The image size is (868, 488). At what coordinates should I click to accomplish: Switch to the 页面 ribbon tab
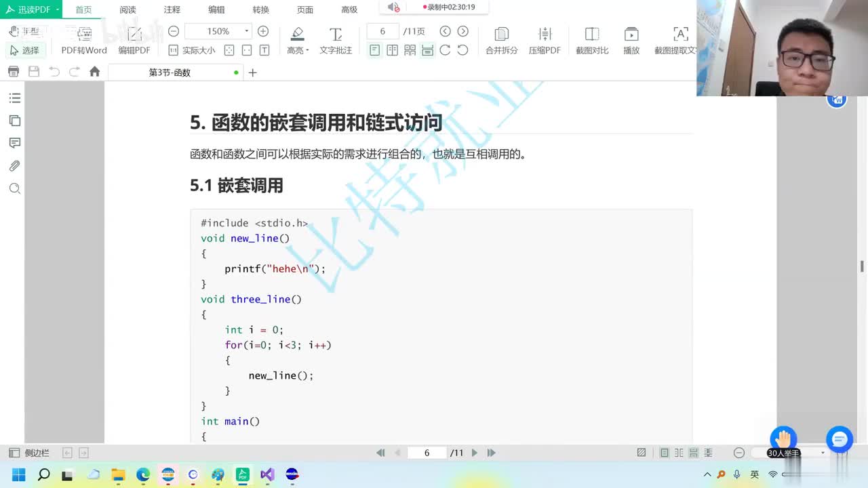[305, 9]
